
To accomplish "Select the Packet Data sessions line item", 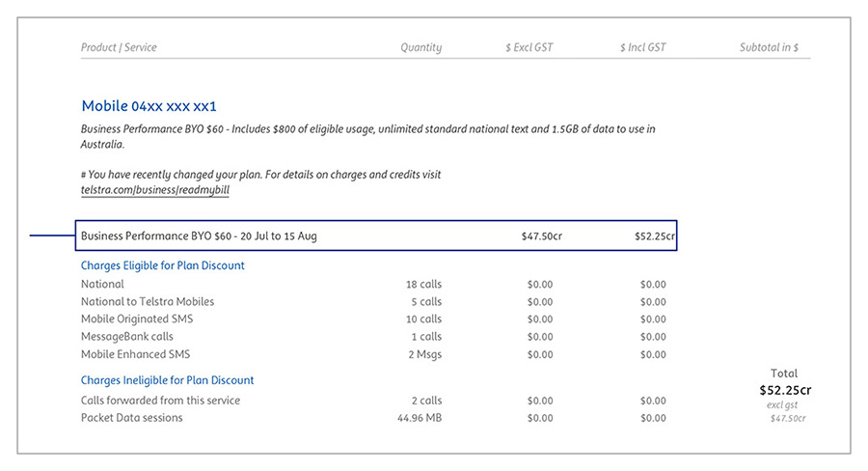I will [131, 418].
